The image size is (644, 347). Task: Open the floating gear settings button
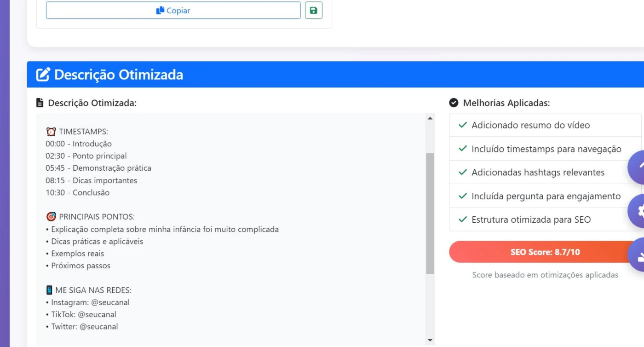(638, 211)
